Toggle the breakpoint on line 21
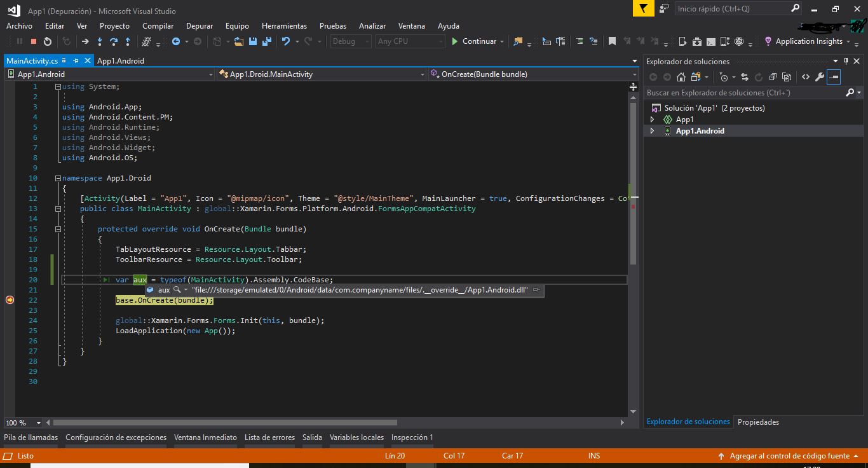This screenshot has height=468, width=868. click(x=10, y=289)
